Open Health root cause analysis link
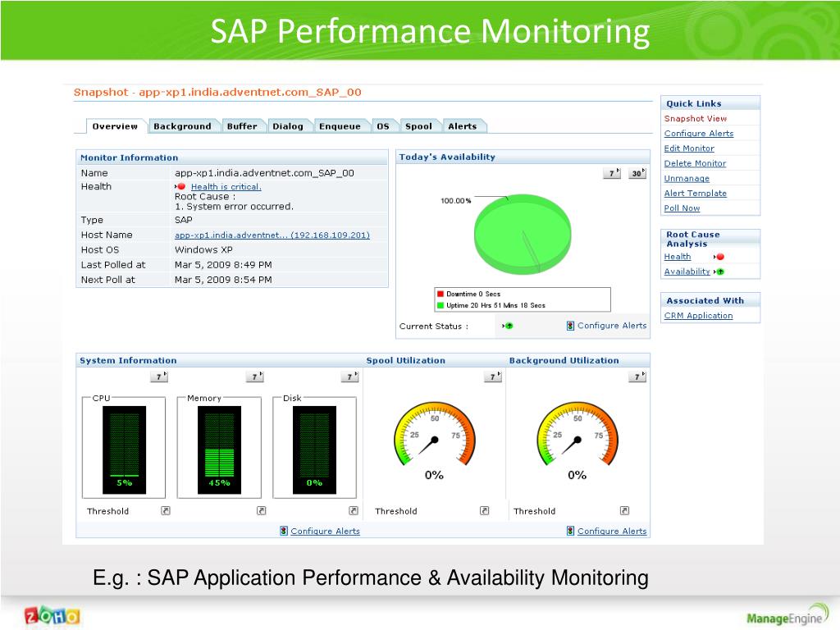 pos(677,257)
